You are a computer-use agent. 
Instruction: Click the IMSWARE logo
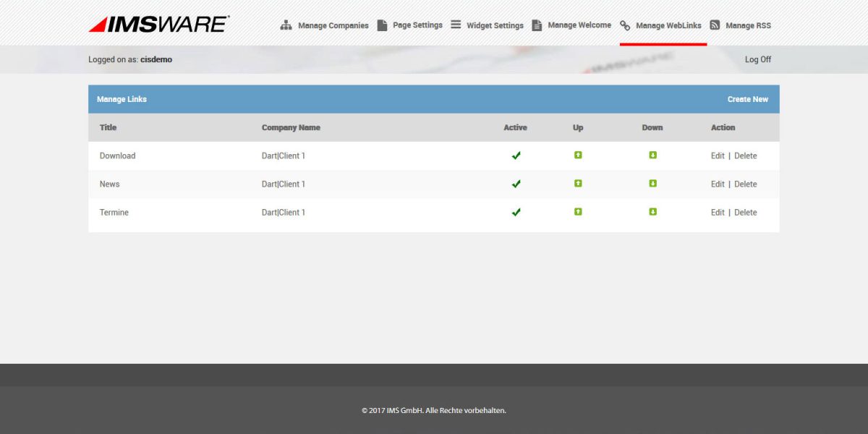pos(156,23)
